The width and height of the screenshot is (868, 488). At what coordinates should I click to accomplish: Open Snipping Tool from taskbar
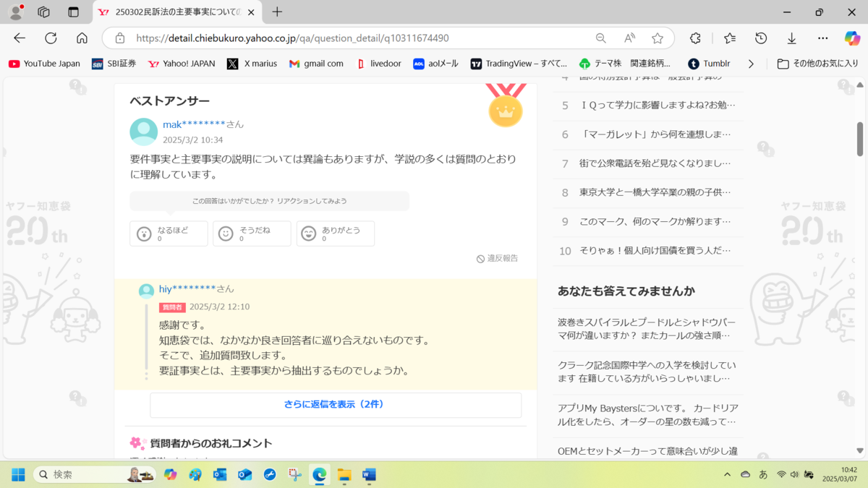[294, 475]
